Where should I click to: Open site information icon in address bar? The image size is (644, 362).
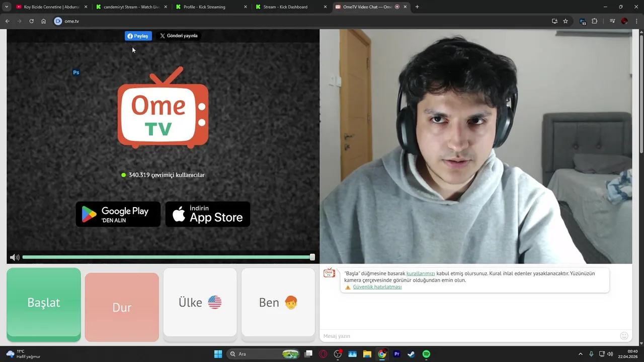pos(58,21)
